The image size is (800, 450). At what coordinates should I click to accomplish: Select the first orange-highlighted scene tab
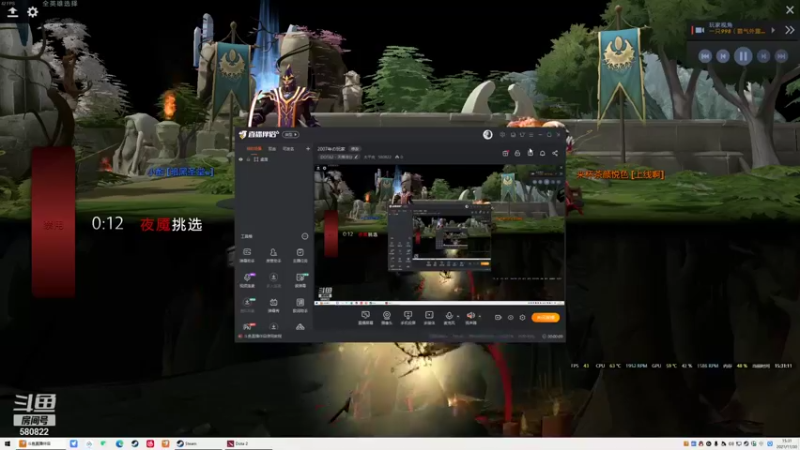click(x=254, y=149)
